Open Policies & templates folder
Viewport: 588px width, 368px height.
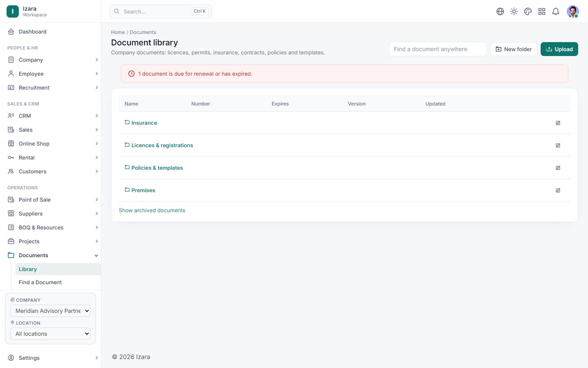157,168
